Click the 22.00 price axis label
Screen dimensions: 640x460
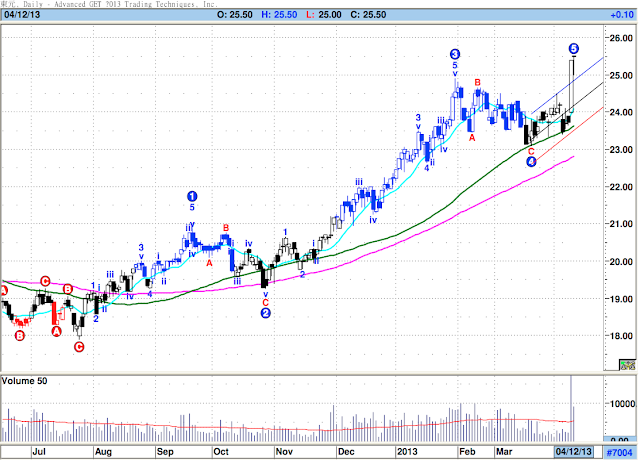tap(621, 187)
